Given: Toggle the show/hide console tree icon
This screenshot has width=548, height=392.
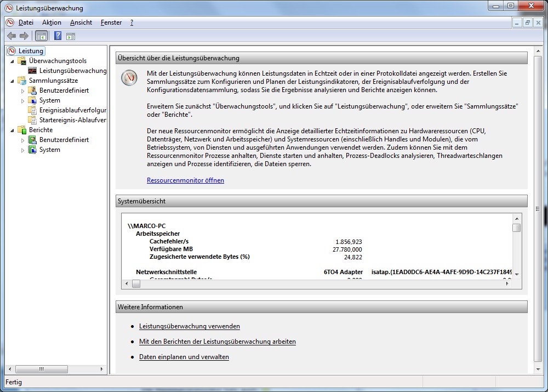Looking at the screenshot, I should (41, 36).
